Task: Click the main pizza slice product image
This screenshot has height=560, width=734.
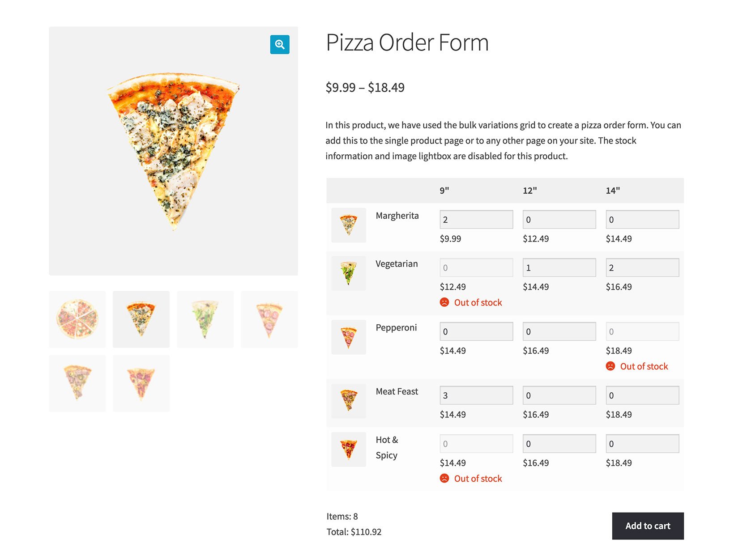Action: coord(174,151)
